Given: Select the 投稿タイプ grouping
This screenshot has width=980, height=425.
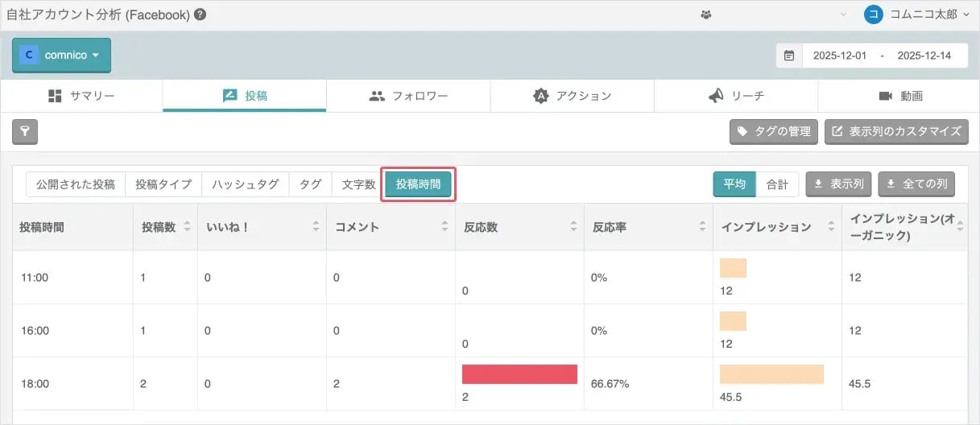Looking at the screenshot, I should tap(163, 184).
